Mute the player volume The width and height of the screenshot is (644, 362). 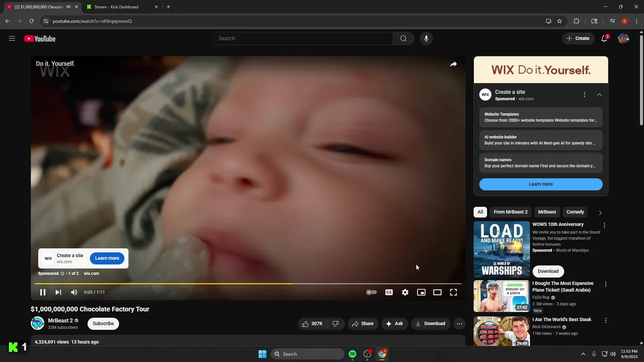coord(74,292)
